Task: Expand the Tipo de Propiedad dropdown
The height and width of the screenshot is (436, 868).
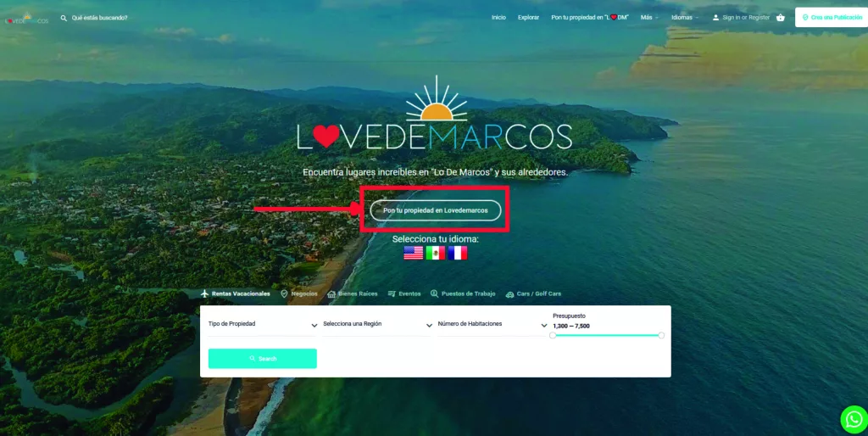Action: [x=263, y=324]
